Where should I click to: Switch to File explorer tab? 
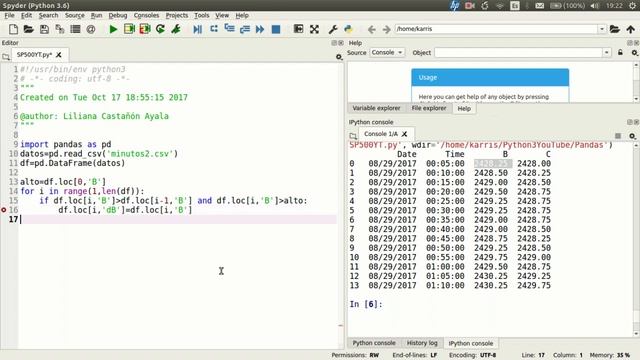(429, 108)
